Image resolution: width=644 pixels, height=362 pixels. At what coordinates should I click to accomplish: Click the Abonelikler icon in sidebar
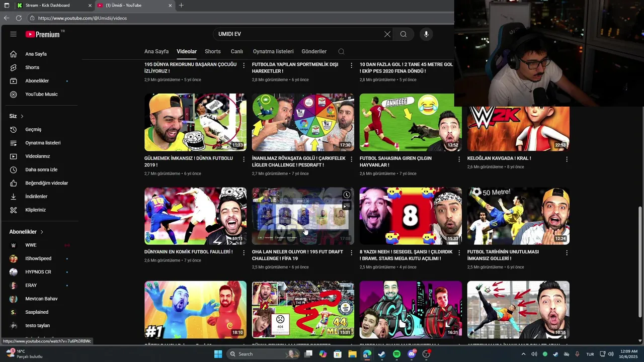14,81
